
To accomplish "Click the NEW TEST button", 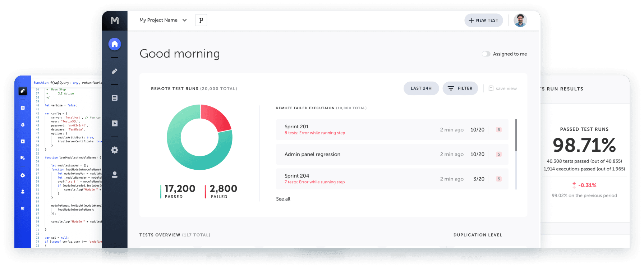I will 483,20.
